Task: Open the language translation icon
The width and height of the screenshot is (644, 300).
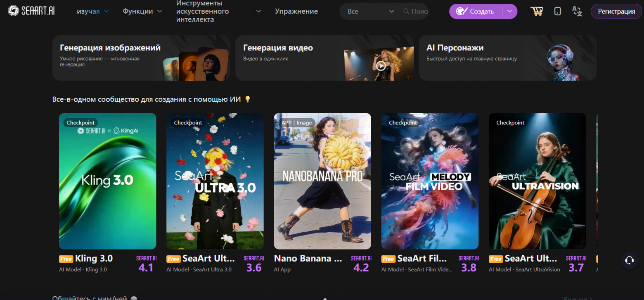Action: tap(577, 11)
